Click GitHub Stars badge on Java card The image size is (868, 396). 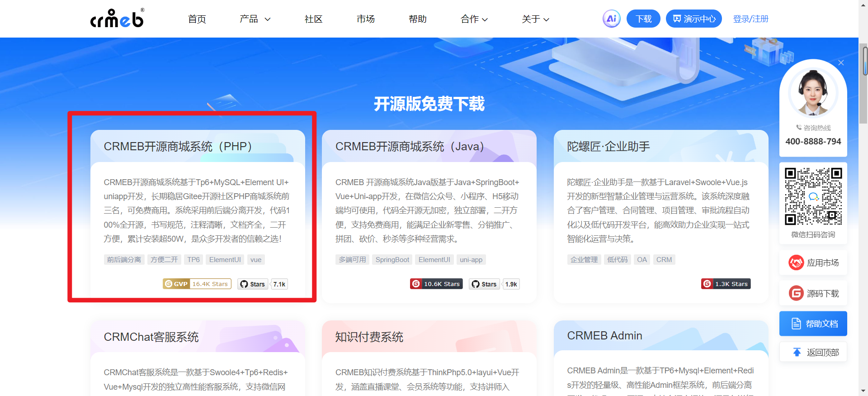(x=484, y=284)
